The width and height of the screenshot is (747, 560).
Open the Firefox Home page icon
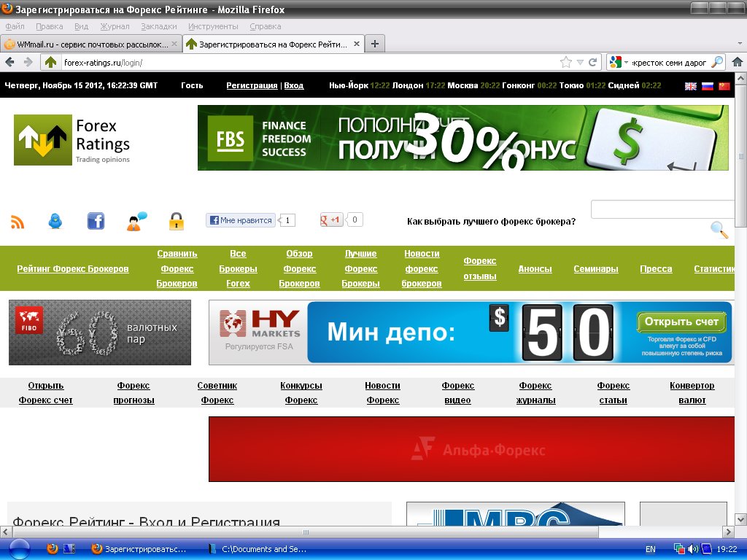(738, 62)
